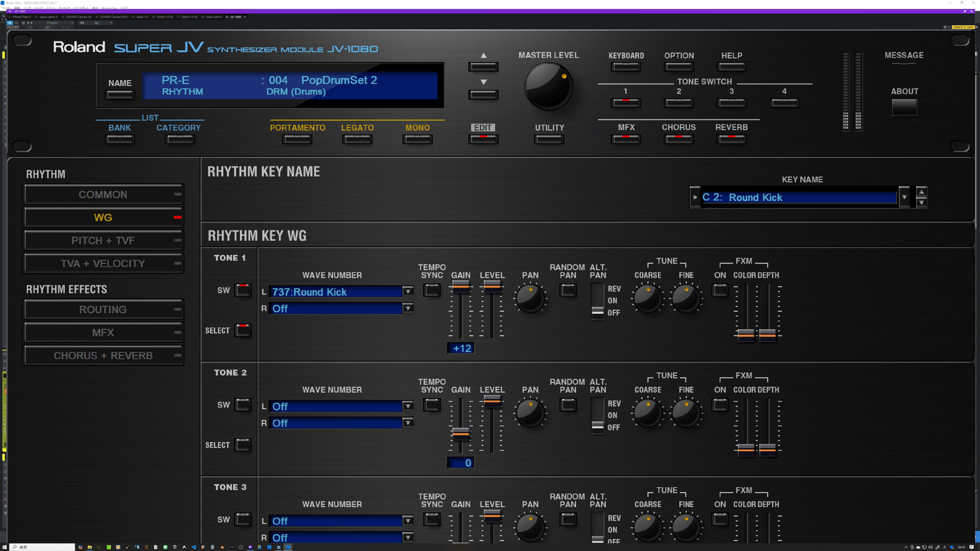
Task: Toggle the CHORUS effect switch
Action: coord(679,139)
